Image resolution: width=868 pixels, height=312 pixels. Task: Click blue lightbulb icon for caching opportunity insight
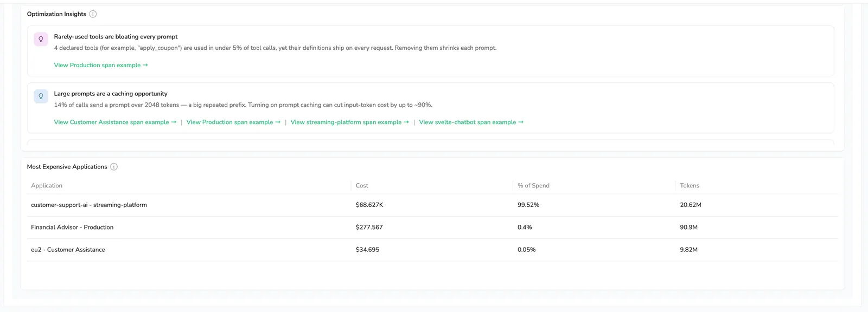pyautogui.click(x=41, y=96)
